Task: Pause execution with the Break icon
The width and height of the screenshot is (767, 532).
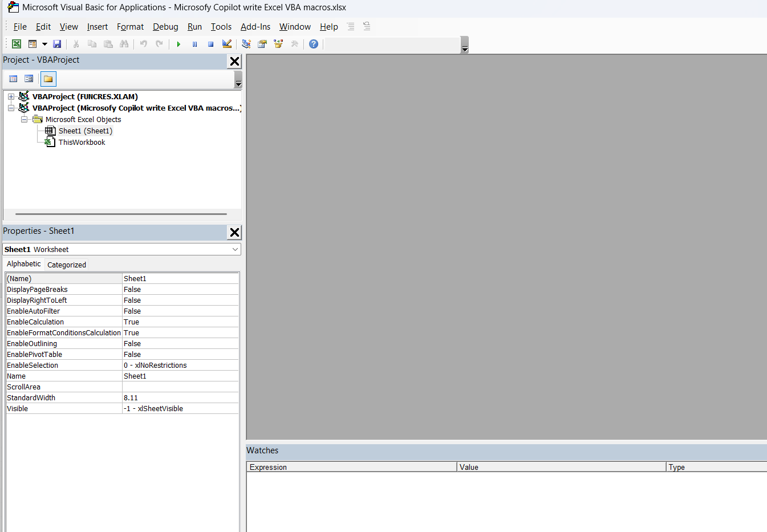Action: pyautogui.click(x=194, y=44)
